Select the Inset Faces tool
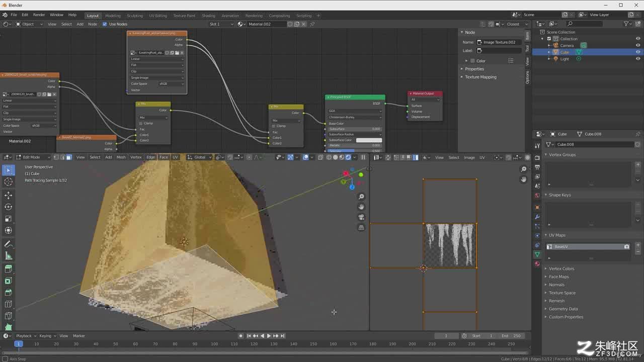 pos(8,281)
